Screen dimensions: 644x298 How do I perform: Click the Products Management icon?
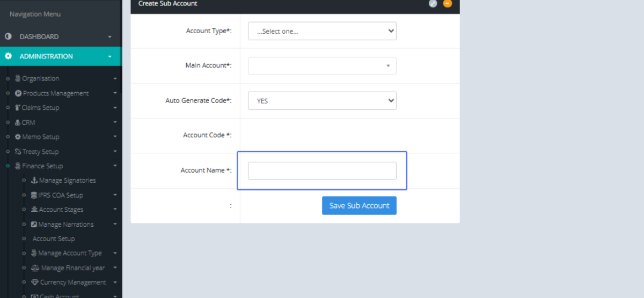click(x=18, y=93)
